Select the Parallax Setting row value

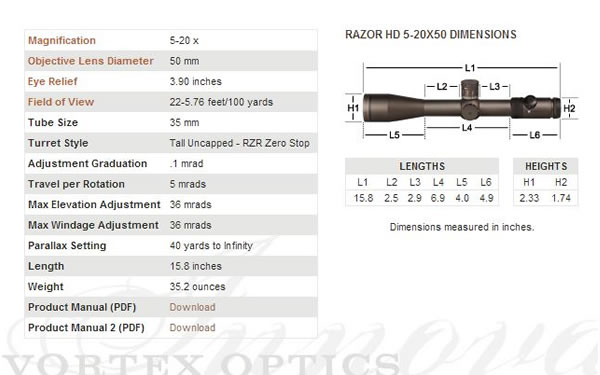(211, 246)
